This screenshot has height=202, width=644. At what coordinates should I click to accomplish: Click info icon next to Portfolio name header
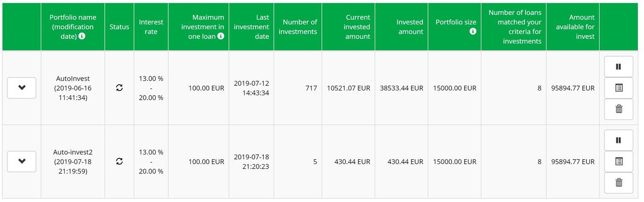[x=82, y=37]
